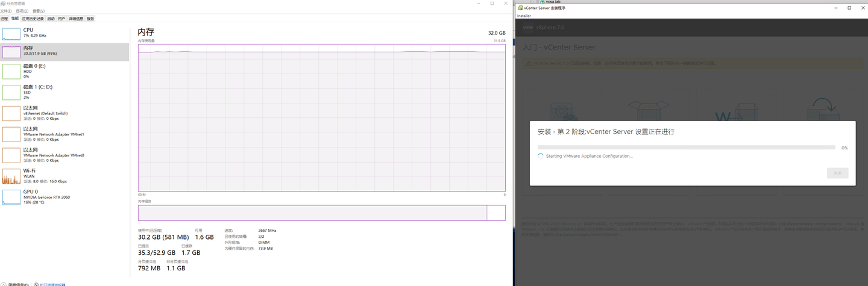Click the loading spinner icon in dialog
868x286 pixels.
point(541,156)
